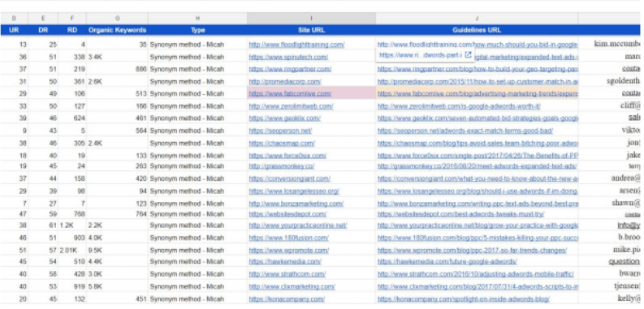This screenshot has height=309, width=644.
Task: Click the mike.pi email cell
Action: [x=611, y=250]
